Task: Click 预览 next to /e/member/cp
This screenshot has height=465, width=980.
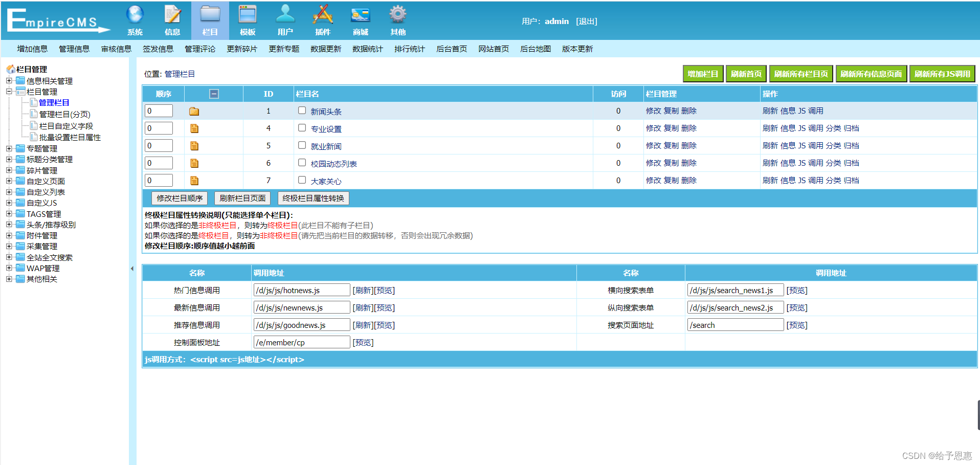Action: pos(363,342)
